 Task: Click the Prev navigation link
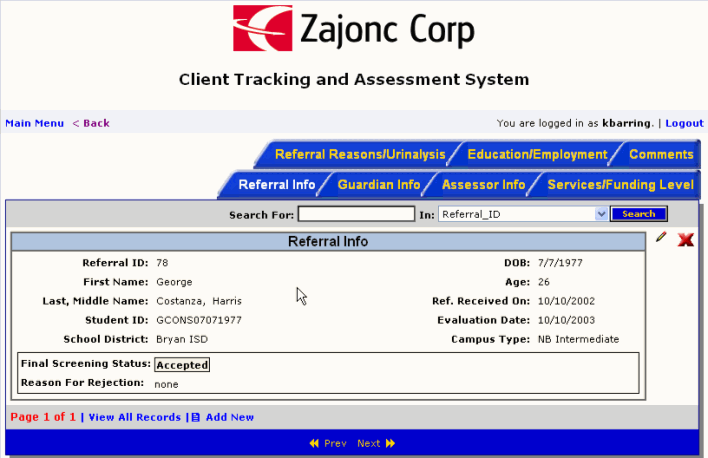335,444
